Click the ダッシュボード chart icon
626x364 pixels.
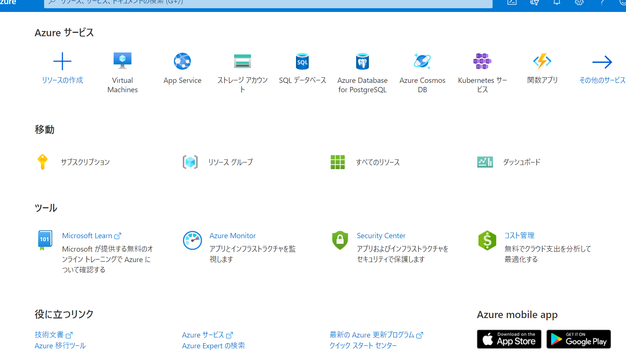coord(485,162)
